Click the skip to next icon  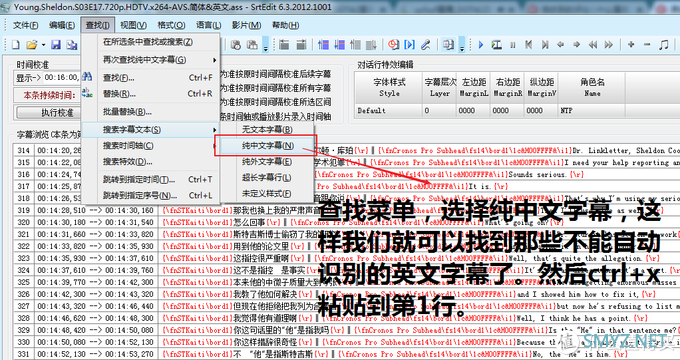click(x=545, y=44)
